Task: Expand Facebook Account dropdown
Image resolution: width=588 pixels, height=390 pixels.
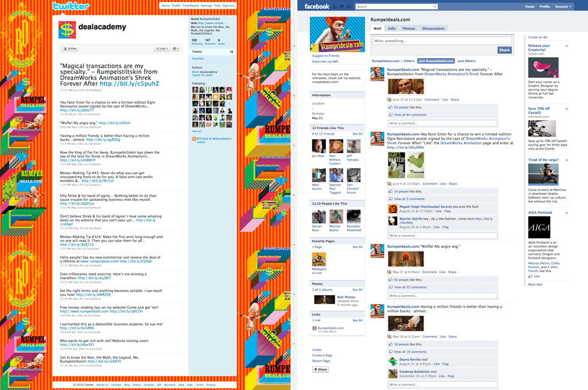Action: click(563, 6)
